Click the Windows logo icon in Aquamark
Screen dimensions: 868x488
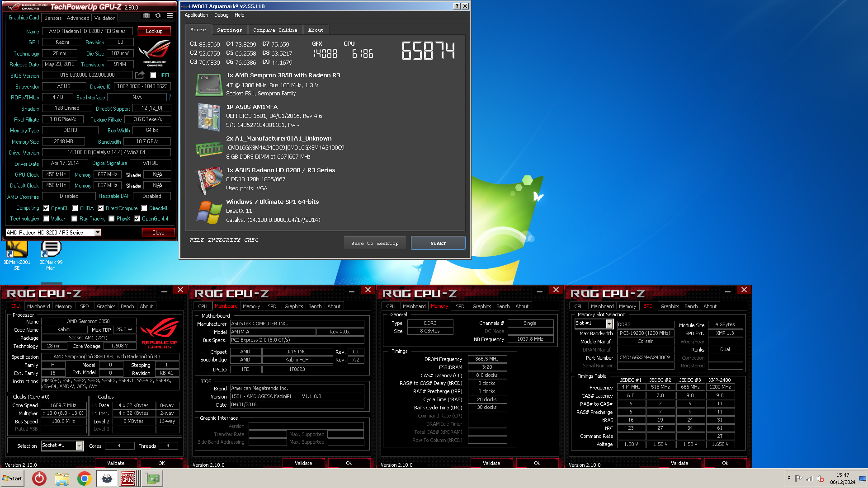click(x=209, y=212)
